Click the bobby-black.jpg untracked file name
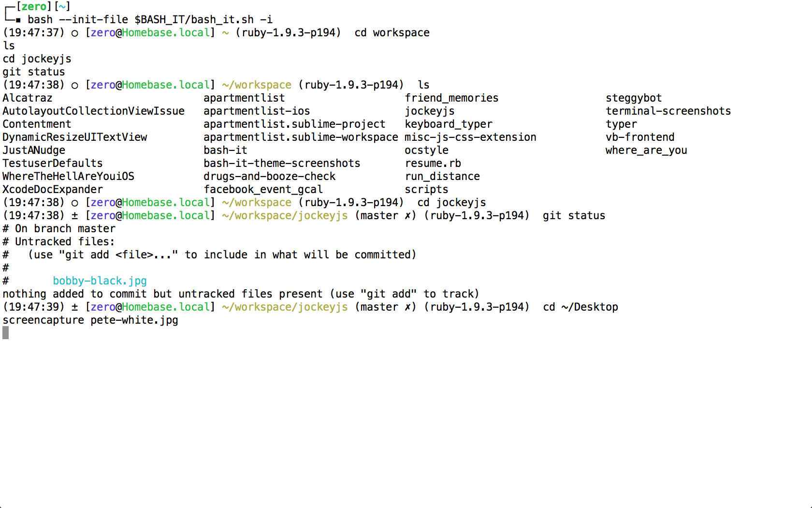The height and width of the screenshot is (508, 812). [x=100, y=281]
